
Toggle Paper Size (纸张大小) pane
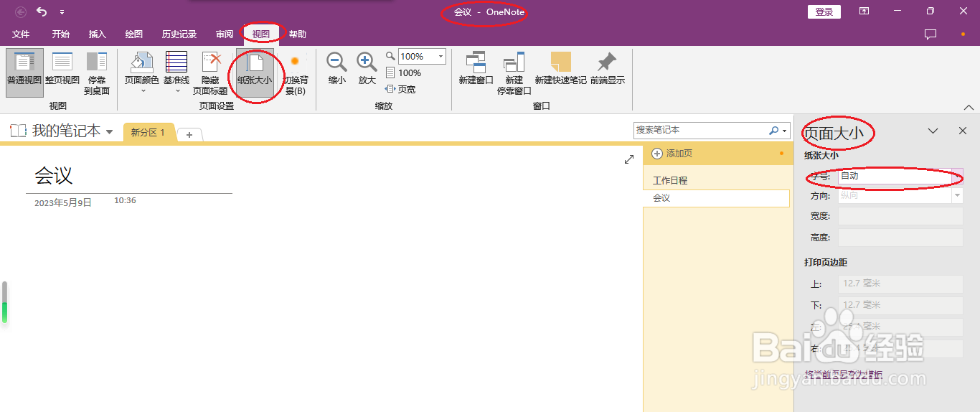tap(255, 72)
